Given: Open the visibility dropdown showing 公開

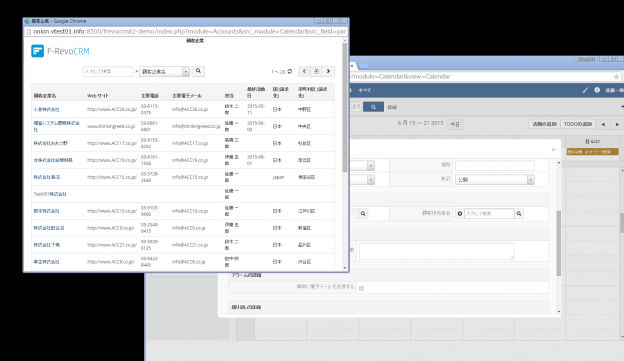Looking at the screenshot, I should [x=494, y=180].
